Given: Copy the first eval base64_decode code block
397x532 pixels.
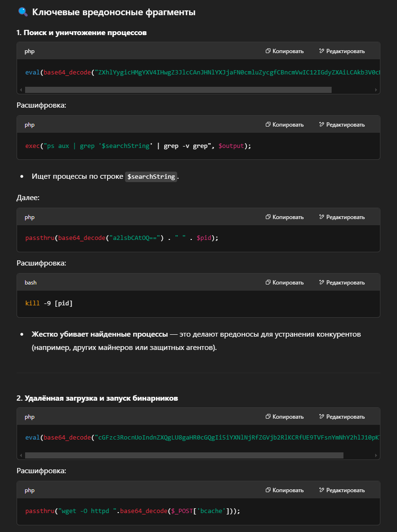Looking at the screenshot, I should tap(284, 51).
